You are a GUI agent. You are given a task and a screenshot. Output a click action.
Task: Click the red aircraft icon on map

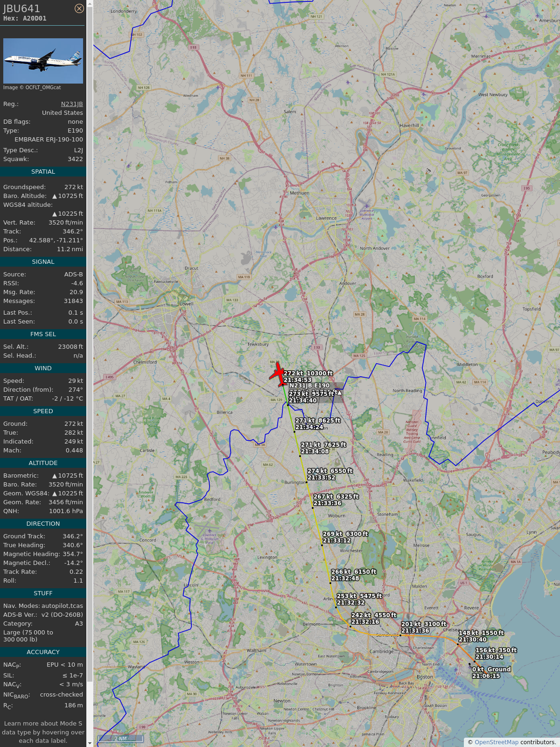tap(278, 374)
